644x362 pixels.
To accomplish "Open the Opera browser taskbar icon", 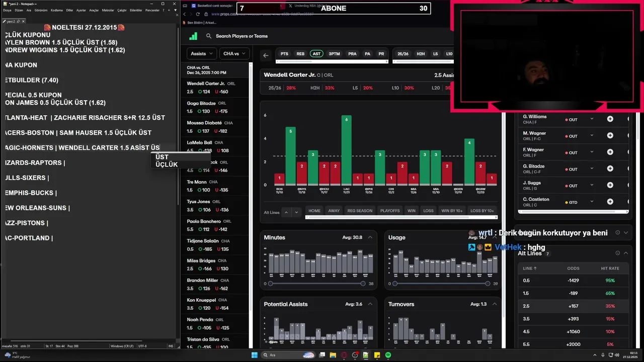I will [x=344, y=355].
